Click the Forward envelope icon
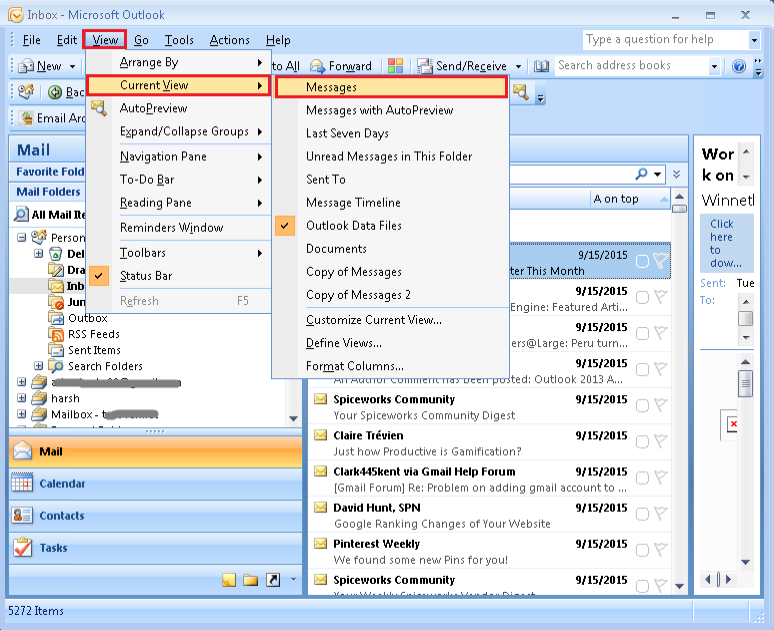This screenshot has height=630, width=774. pyautogui.click(x=317, y=66)
